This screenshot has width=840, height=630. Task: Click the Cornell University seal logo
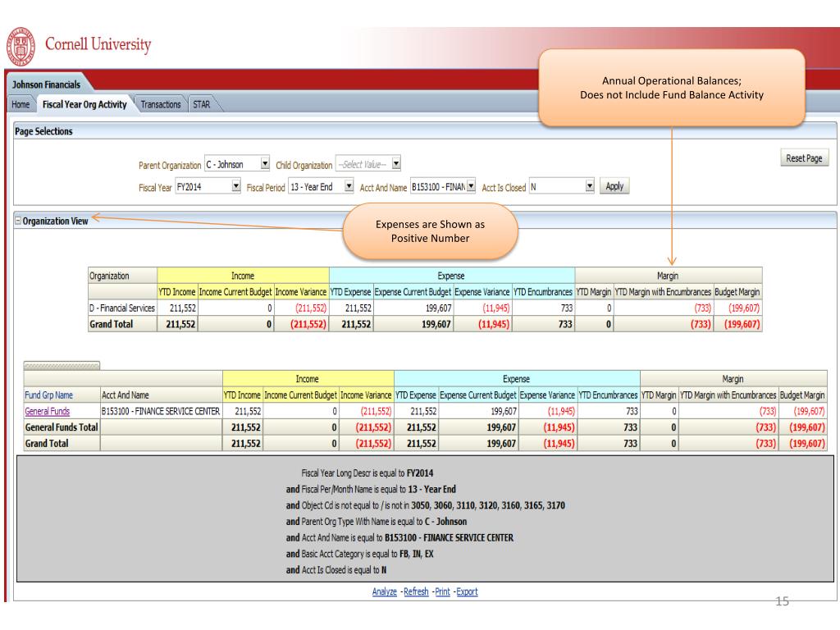pos(21,47)
